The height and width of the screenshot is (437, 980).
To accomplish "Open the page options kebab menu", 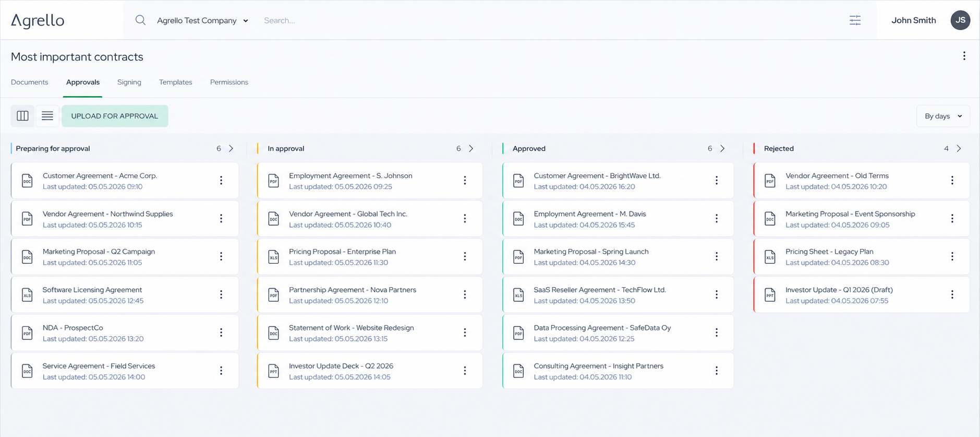I will [964, 56].
